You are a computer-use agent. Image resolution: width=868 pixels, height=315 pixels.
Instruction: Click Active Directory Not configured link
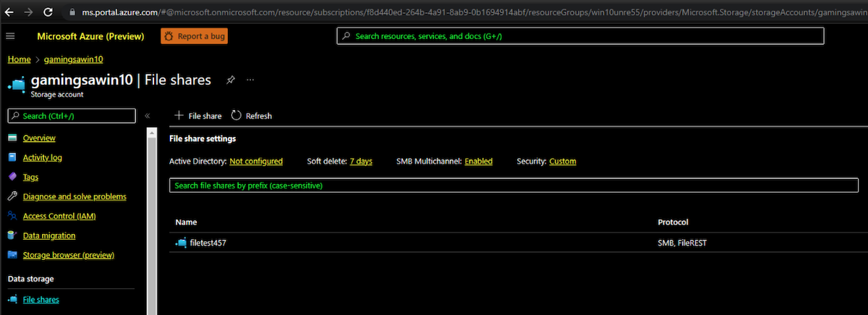click(x=256, y=161)
